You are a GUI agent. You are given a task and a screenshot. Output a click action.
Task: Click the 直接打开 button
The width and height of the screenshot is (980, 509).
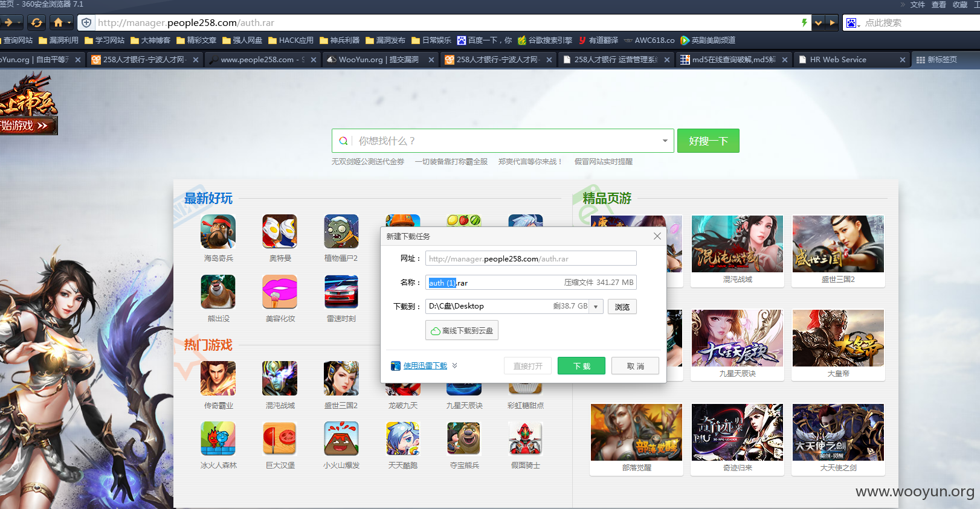(527, 366)
